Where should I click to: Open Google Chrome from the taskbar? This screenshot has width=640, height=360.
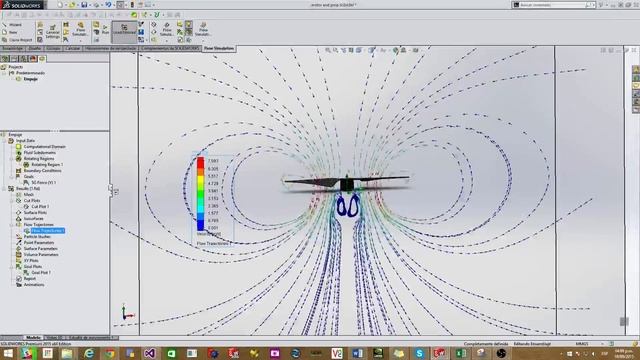click(x=109, y=353)
